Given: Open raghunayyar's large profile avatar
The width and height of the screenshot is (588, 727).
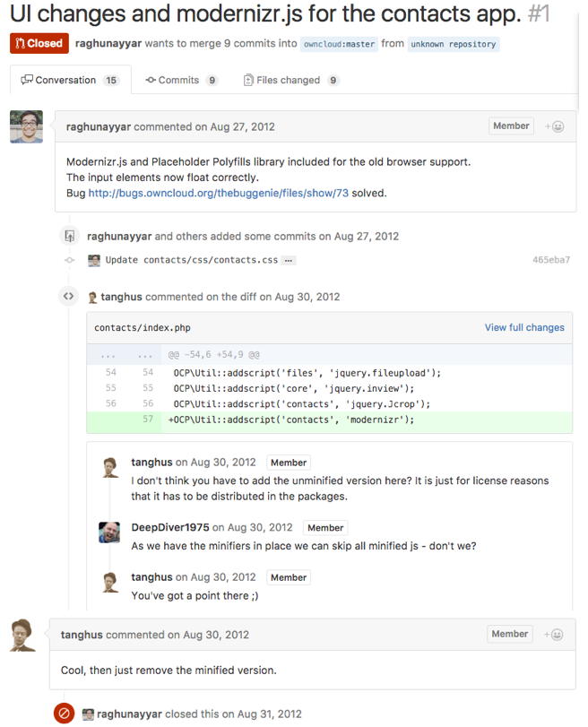Looking at the screenshot, I should [x=27, y=127].
